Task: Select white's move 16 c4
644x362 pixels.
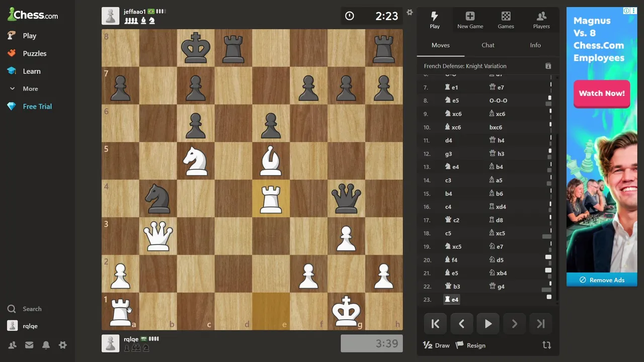Action: (x=448, y=207)
